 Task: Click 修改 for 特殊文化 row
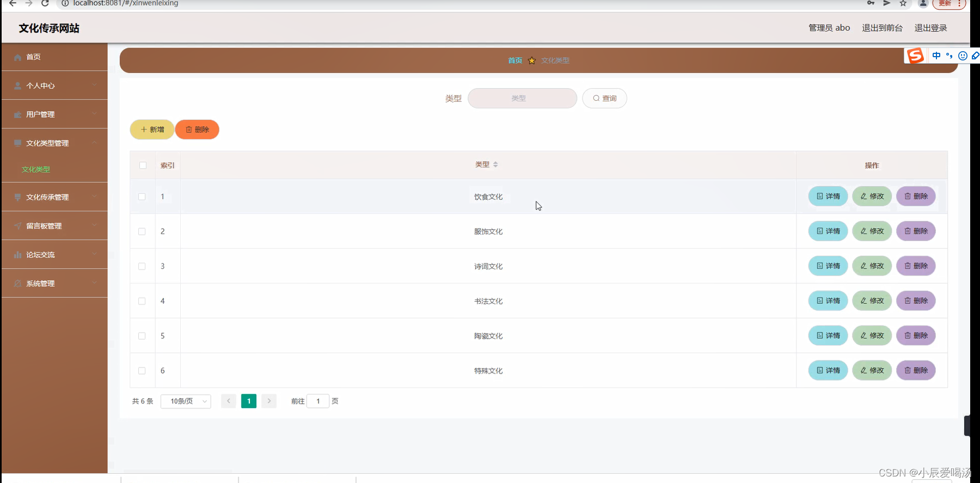click(872, 370)
